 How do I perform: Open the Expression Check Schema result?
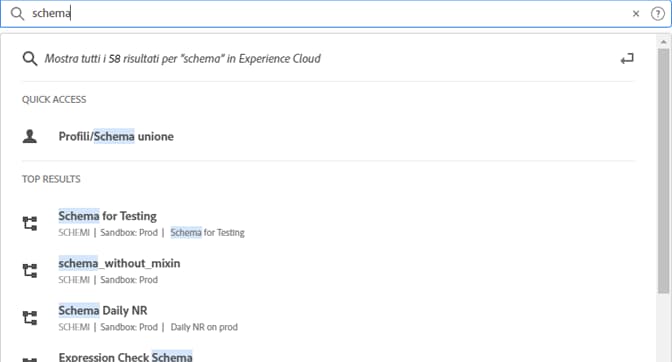pyautogui.click(x=126, y=356)
